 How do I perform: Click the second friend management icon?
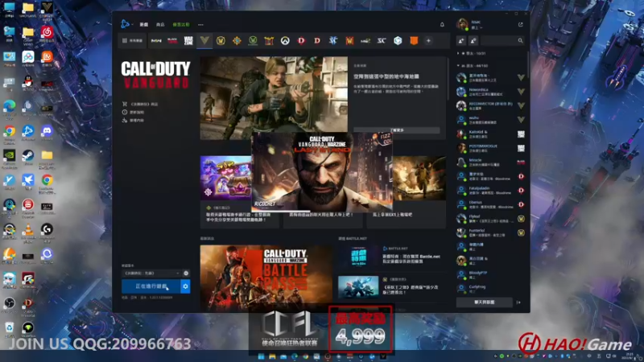pyautogui.click(x=473, y=41)
